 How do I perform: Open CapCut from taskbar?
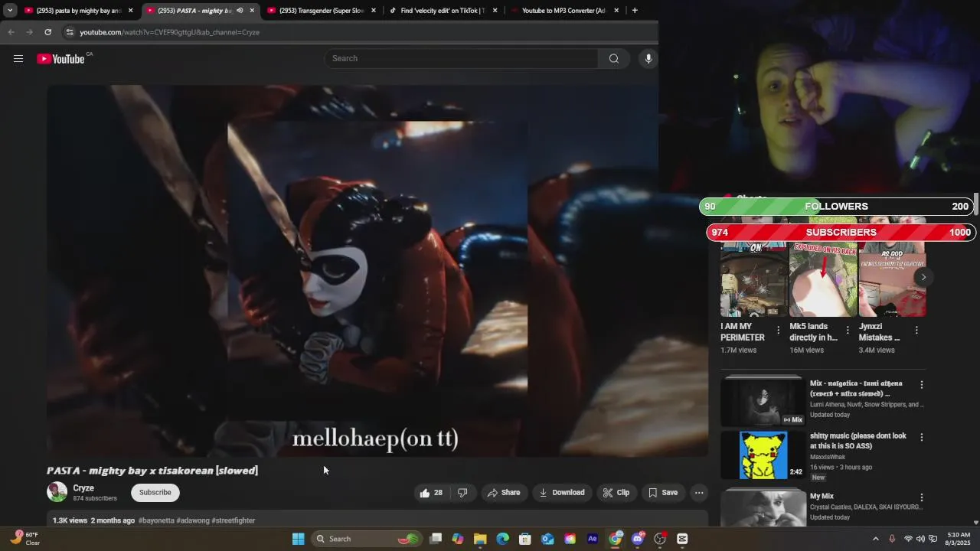pos(682,539)
